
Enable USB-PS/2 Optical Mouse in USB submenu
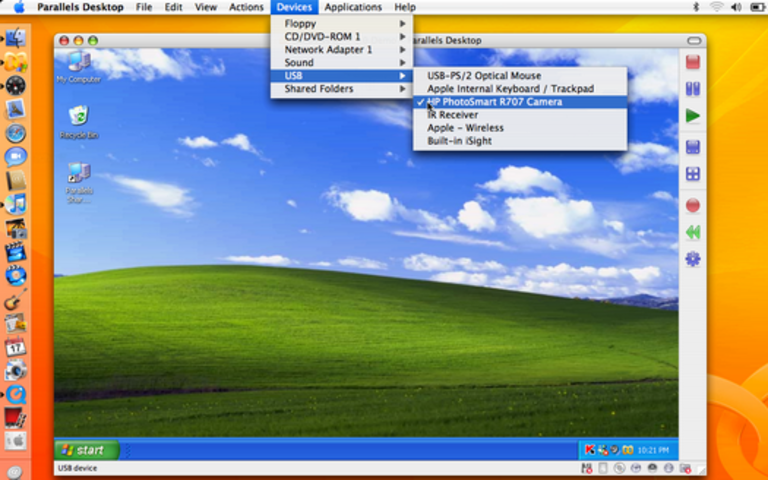click(x=520, y=76)
